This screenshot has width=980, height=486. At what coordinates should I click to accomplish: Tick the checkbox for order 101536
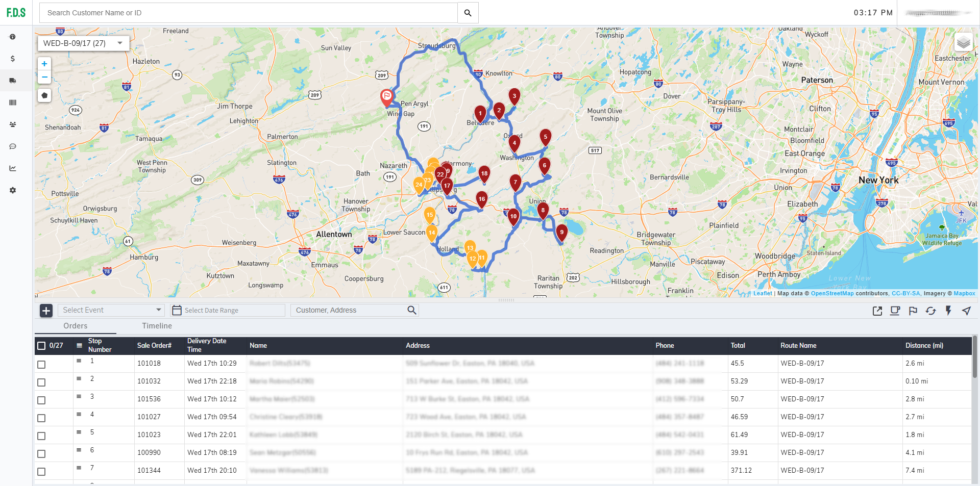(x=41, y=400)
